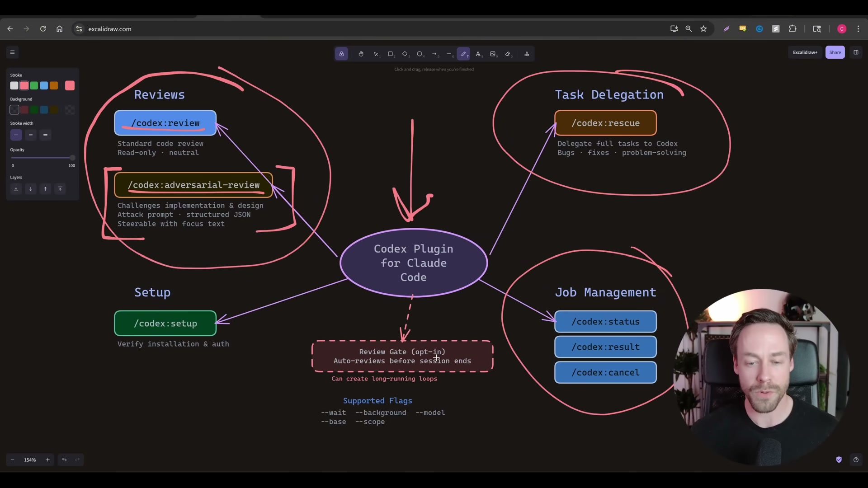Open the more tools shapes dropdown
The image size is (868, 488).
[527, 54]
